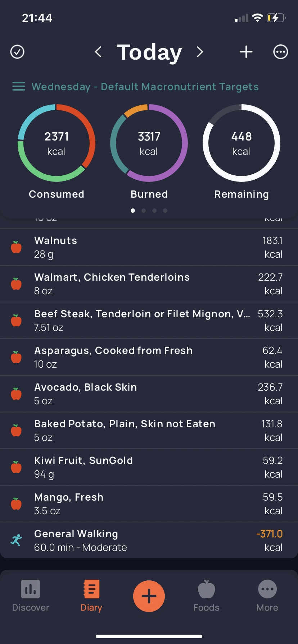This screenshot has width=298, height=644.
Task: Open the Walnuts diary entry
Action: [149, 247]
